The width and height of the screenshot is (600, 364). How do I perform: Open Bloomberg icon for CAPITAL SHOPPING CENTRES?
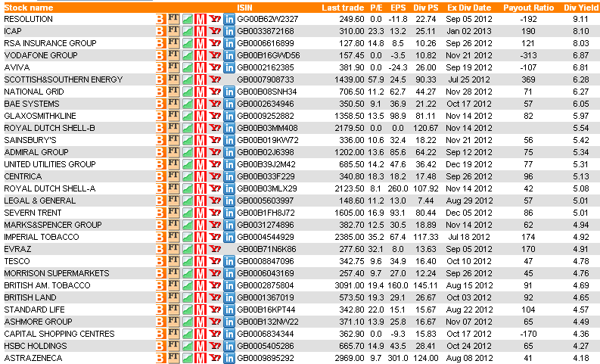tap(160, 334)
